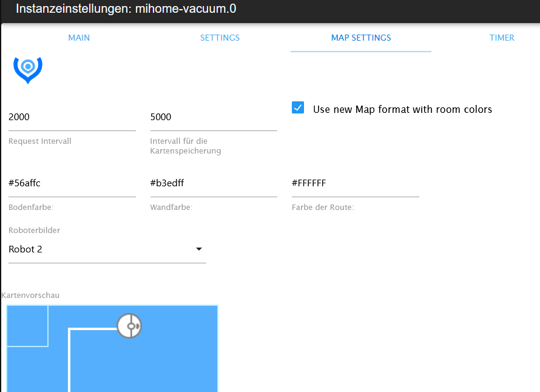This screenshot has width=540, height=392.
Task: Click the mihome-vacuum adapter logo icon
Action: pos(28,70)
